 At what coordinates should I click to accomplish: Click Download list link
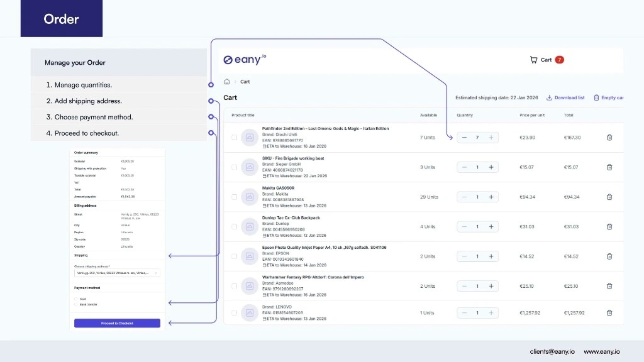(x=565, y=97)
